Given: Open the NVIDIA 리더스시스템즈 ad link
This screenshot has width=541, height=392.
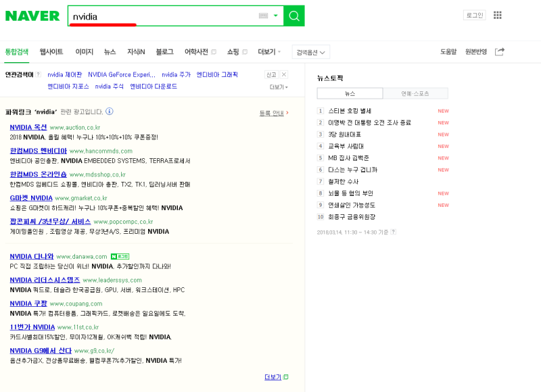Looking at the screenshot, I should click(x=45, y=280).
